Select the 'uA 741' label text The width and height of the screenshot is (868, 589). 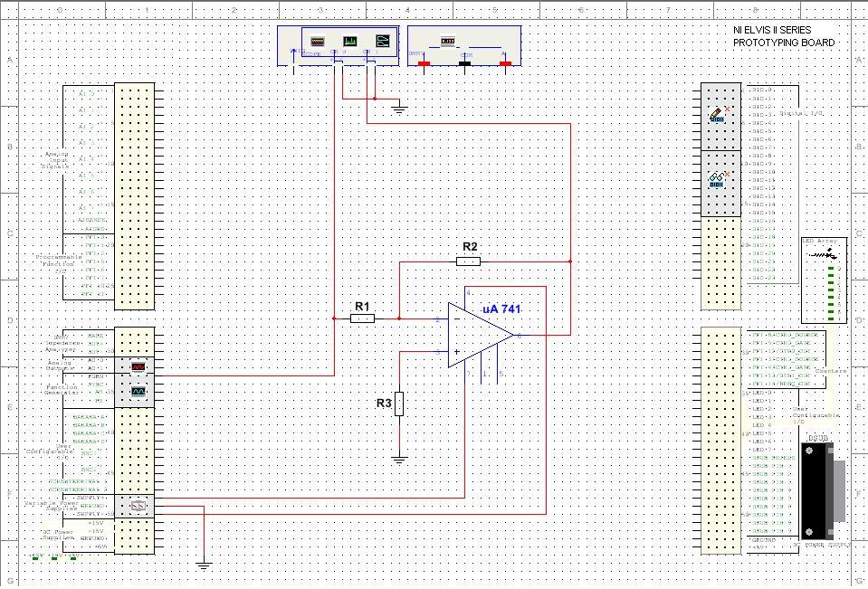pyautogui.click(x=501, y=309)
